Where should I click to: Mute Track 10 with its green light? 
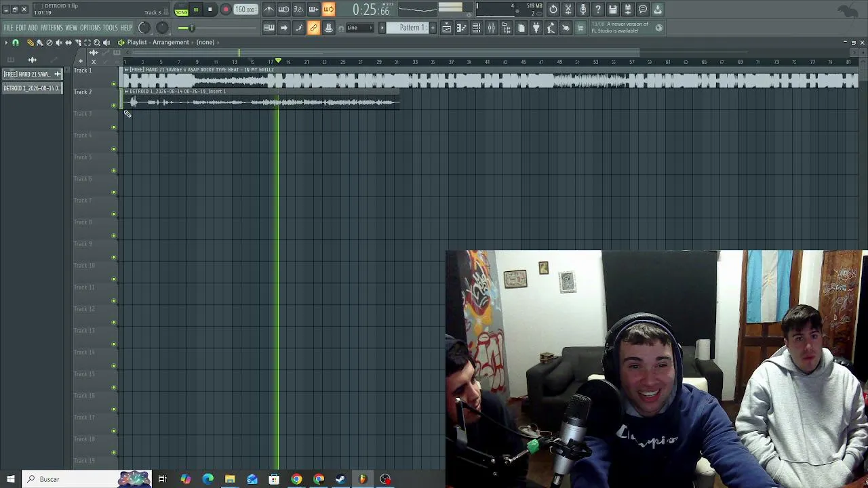[x=114, y=279]
